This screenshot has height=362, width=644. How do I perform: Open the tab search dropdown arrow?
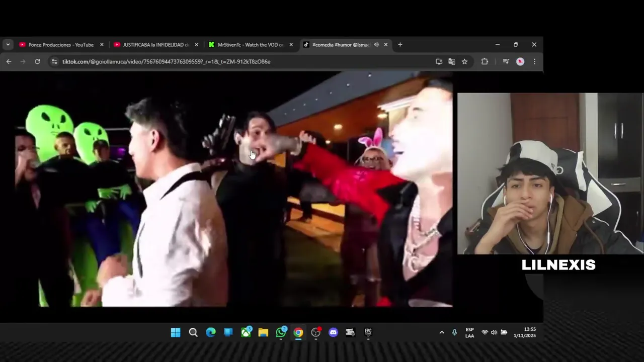[x=8, y=45]
